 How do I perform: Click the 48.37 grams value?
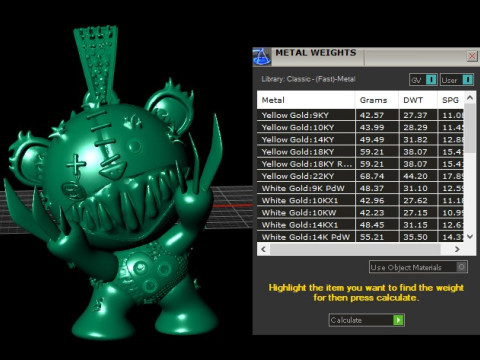pos(372,188)
